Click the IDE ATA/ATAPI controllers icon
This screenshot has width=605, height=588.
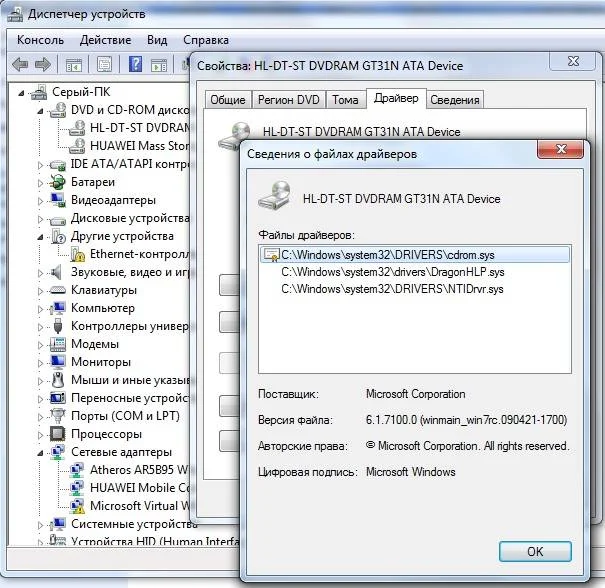[x=58, y=165]
